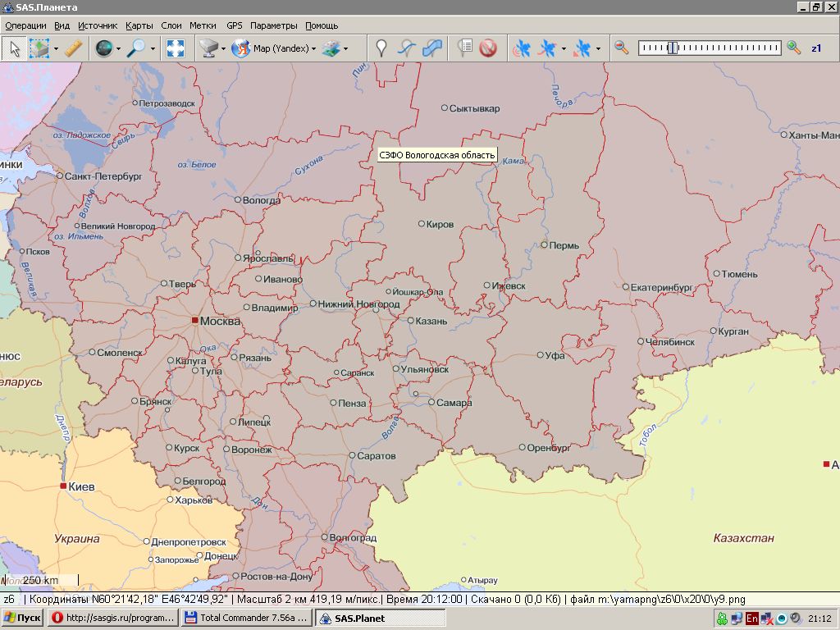Toggle hide all marks red icon
This screenshot has height=630, width=840.
pyautogui.click(x=488, y=48)
